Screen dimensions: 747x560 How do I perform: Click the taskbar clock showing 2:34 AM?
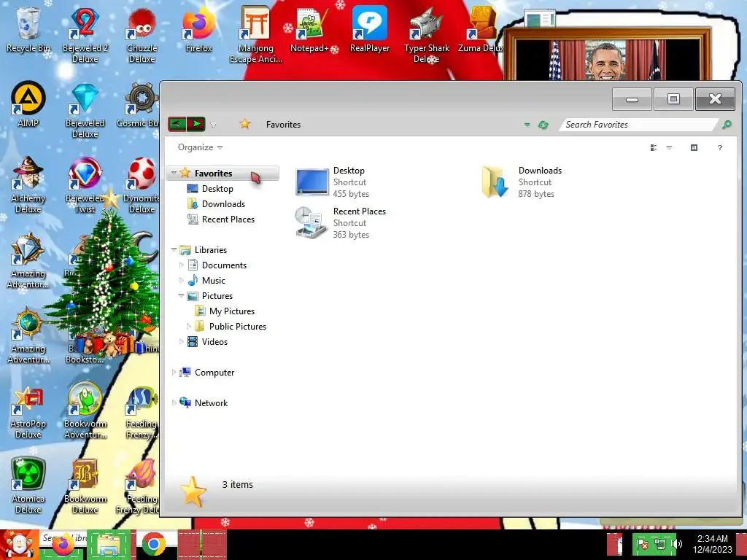pos(712,544)
